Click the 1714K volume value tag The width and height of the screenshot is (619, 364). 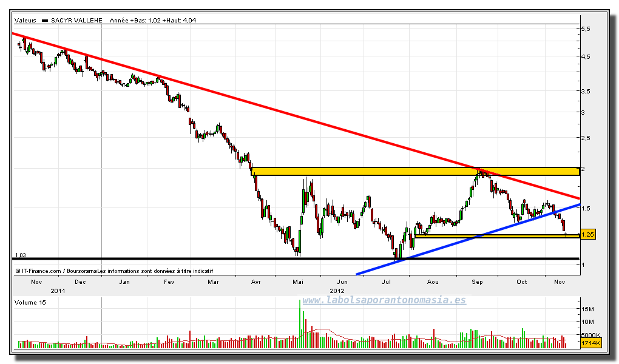(589, 344)
